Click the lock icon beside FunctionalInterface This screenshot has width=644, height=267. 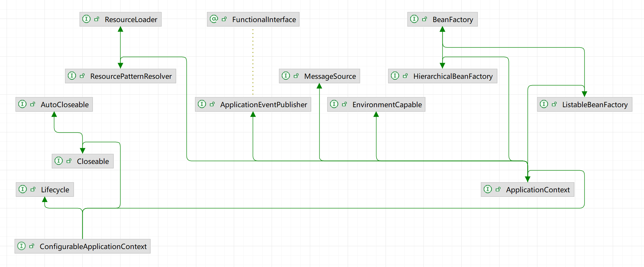coord(224,19)
